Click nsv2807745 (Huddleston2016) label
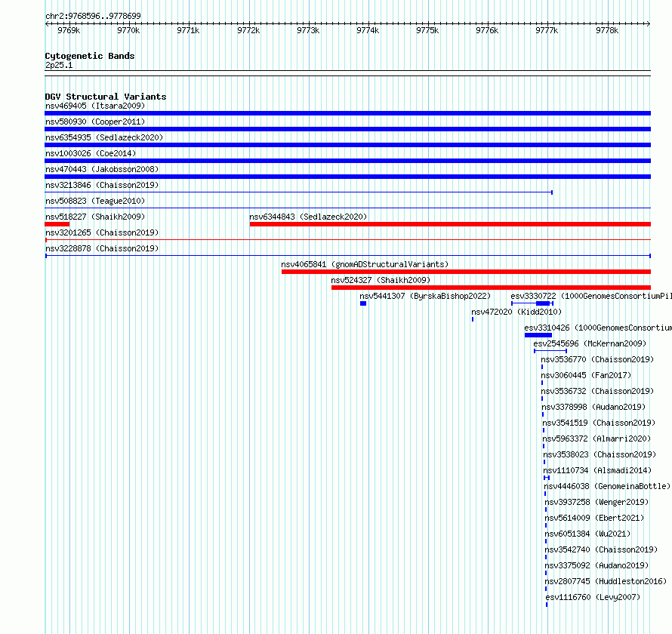 pyautogui.click(x=606, y=581)
